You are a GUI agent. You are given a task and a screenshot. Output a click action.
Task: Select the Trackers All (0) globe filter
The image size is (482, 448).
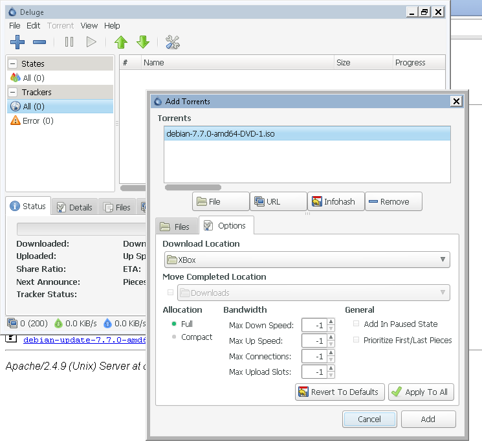point(60,106)
